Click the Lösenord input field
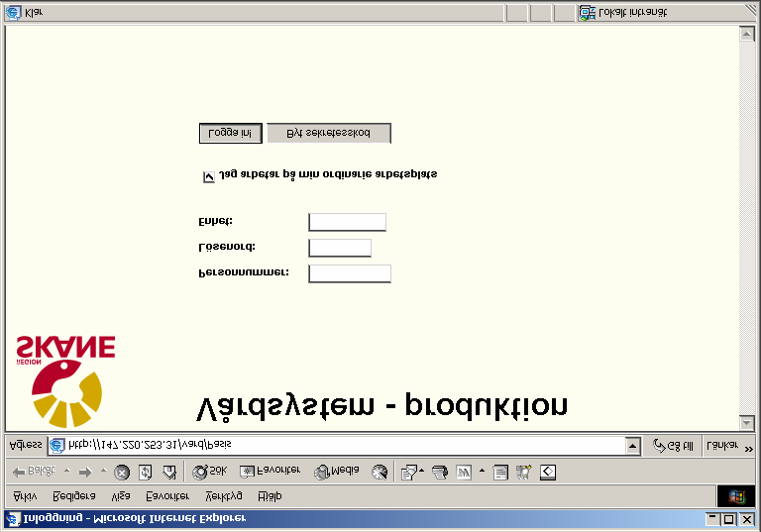The height and width of the screenshot is (532, 761). point(340,248)
